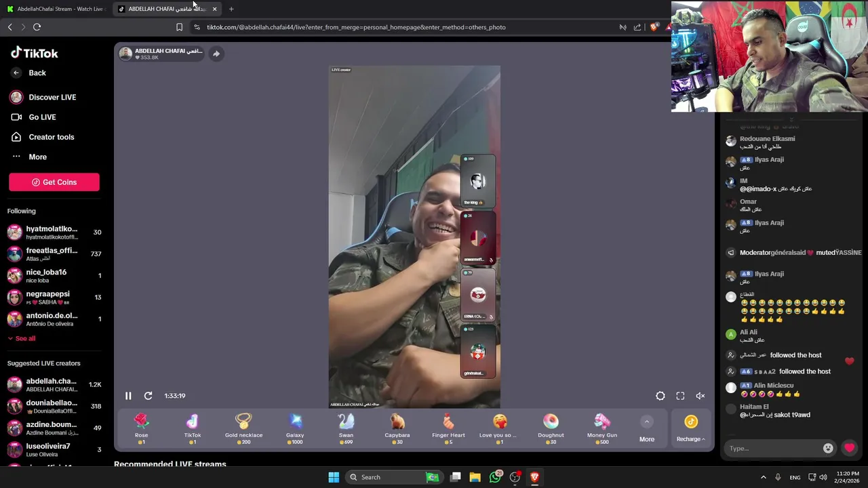
Task: Open WhatsApp from the taskbar
Action: tap(496, 477)
